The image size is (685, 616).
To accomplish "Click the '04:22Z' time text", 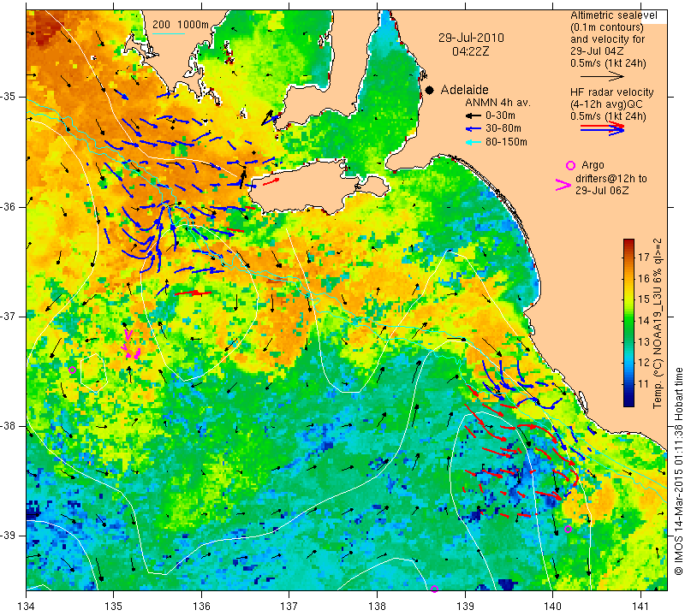I will [x=470, y=51].
